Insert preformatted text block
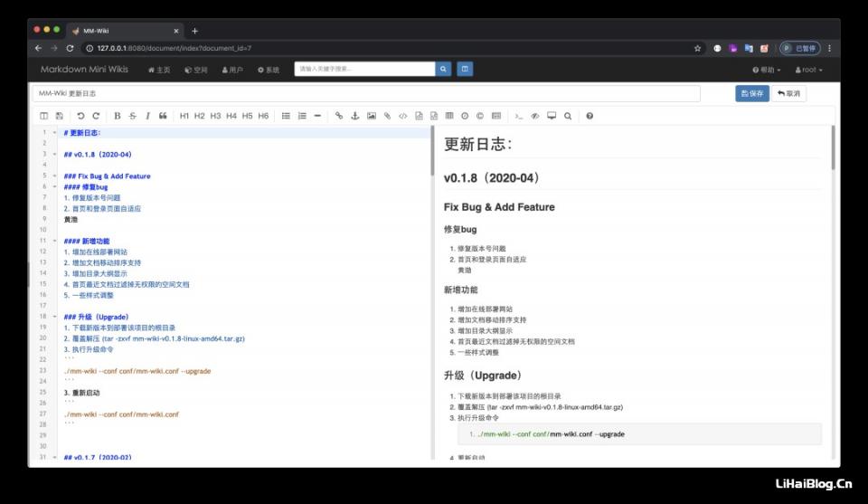The height and width of the screenshot is (504, 868). tap(419, 116)
